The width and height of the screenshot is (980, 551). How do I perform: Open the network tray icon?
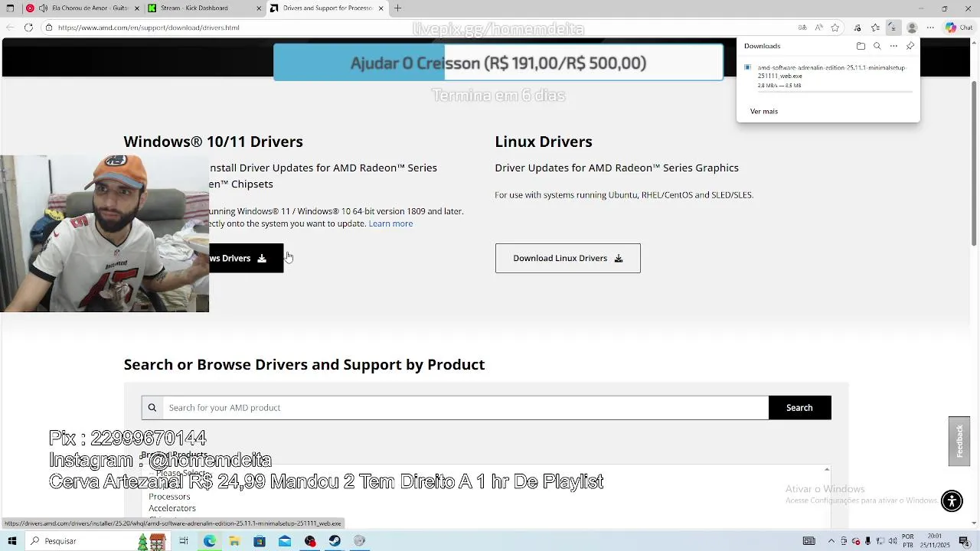point(880,541)
